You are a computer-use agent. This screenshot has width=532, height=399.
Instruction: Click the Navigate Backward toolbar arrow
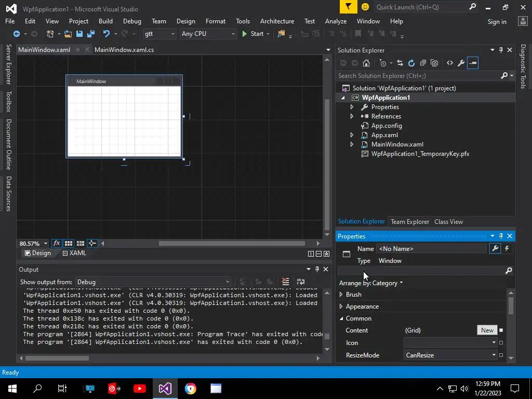(16, 34)
